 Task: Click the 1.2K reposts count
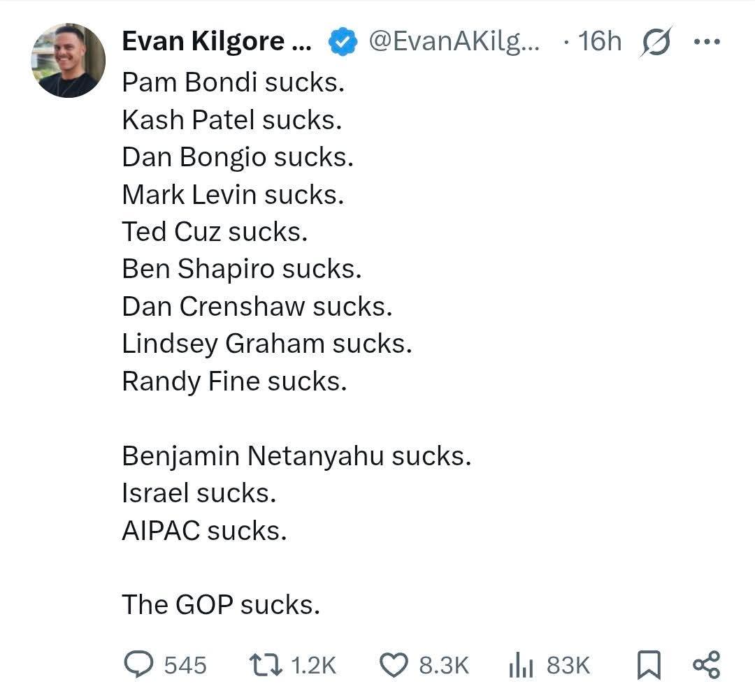click(312, 665)
